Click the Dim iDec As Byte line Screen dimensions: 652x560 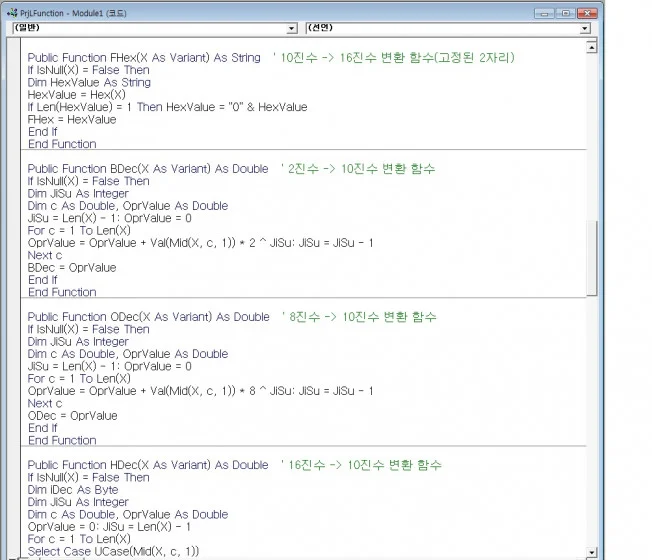72,490
